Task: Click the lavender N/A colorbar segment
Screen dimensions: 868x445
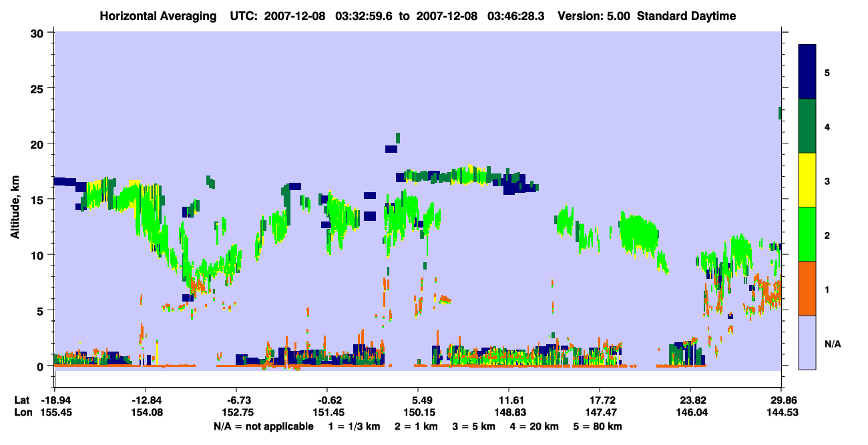Action: coord(807,342)
